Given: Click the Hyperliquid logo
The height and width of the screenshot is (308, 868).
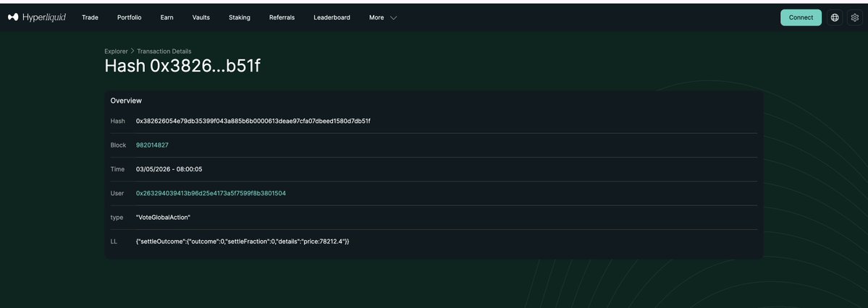Looking at the screenshot, I should click(x=37, y=17).
